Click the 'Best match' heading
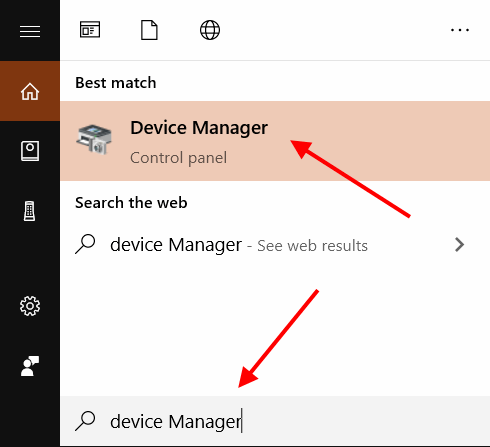The width and height of the screenshot is (490, 447). [x=116, y=83]
